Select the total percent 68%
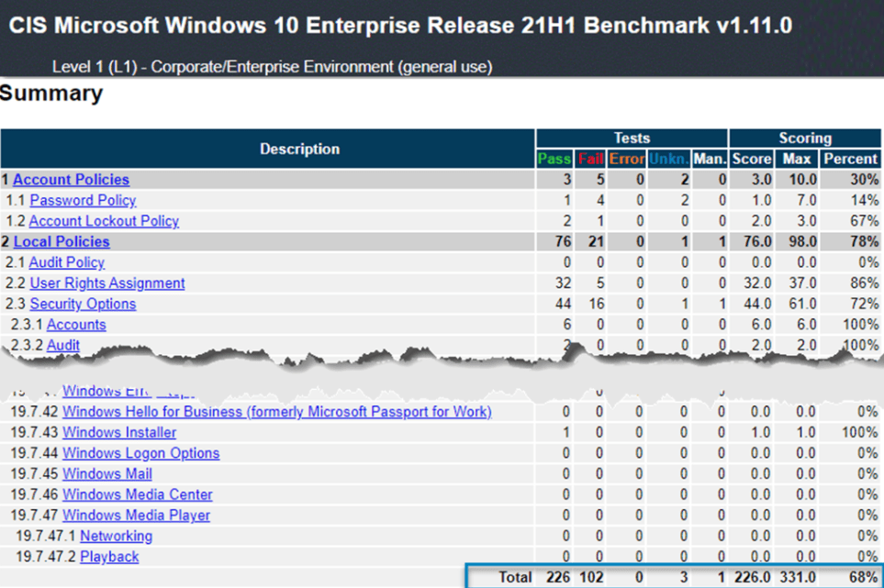 coord(864,577)
